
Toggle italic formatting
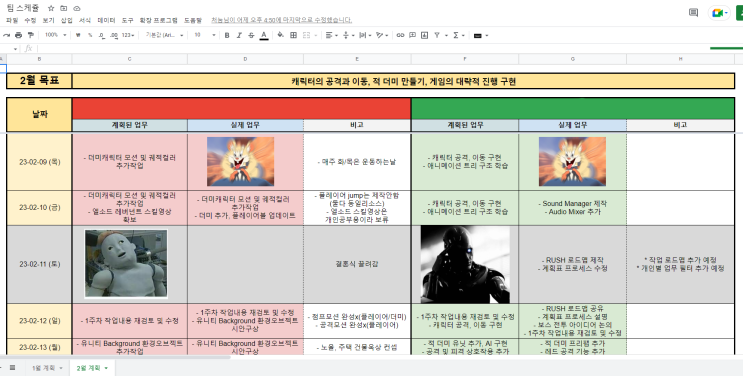click(239, 35)
